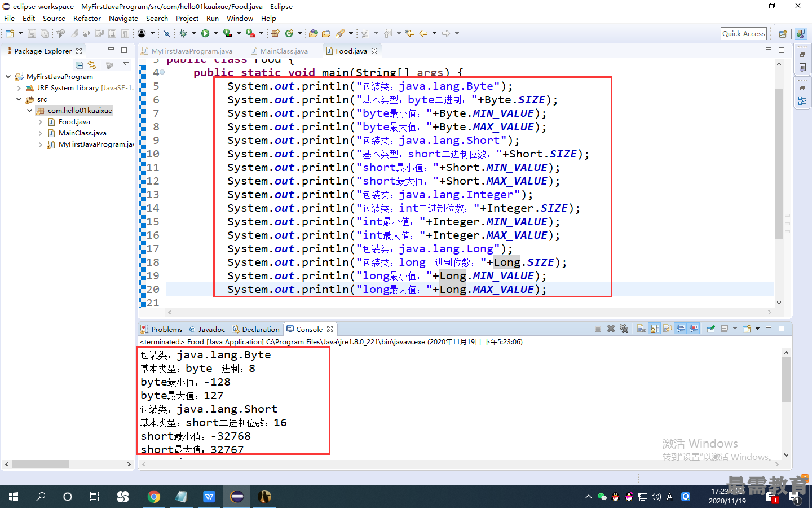Image resolution: width=812 pixels, height=508 pixels.
Task: Expand Food.java tree node
Action: click(40, 122)
